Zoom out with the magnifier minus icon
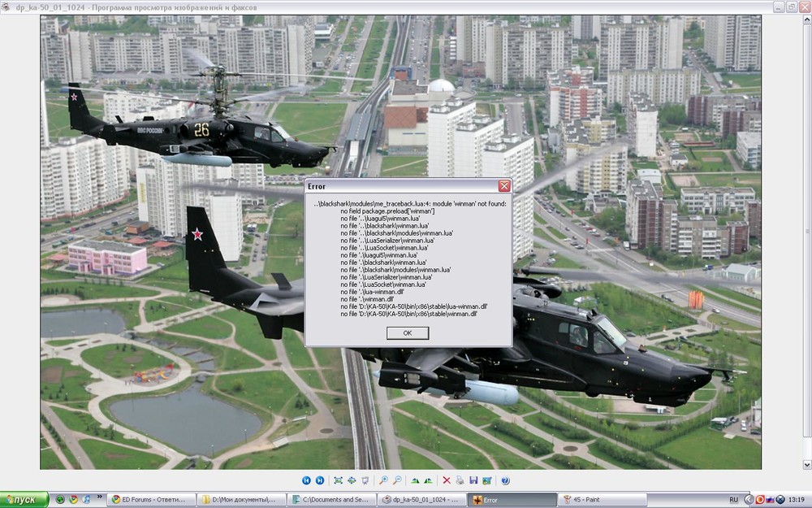The height and width of the screenshot is (508, 812). click(397, 480)
